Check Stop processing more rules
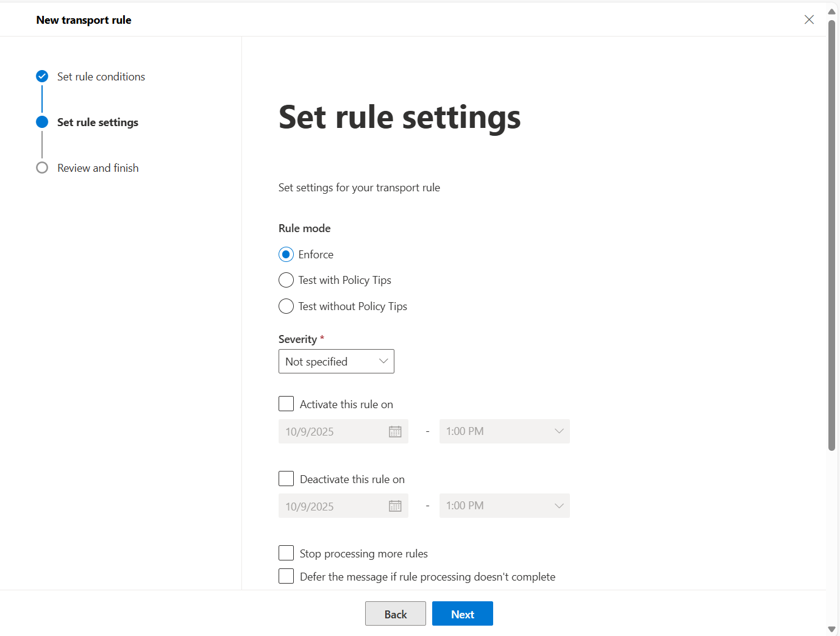The height and width of the screenshot is (636, 840). [286, 553]
